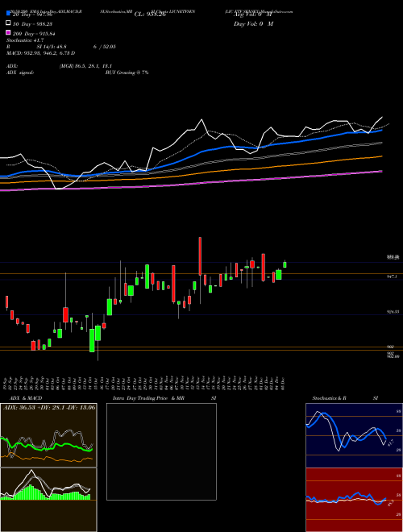The image size is (403, 532).
Task: Click the magenta 200 Day EMA legend swatch
Action: 9,32
